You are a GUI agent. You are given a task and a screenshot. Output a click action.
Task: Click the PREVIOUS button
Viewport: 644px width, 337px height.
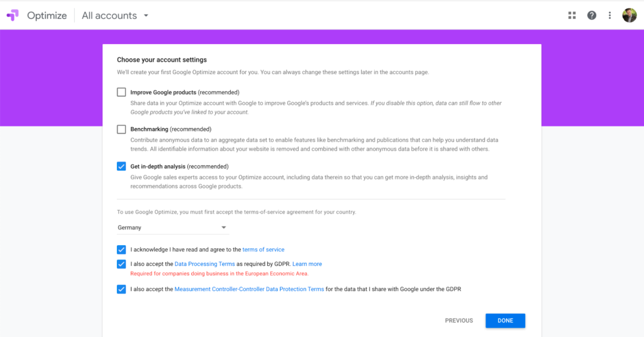(x=458, y=321)
